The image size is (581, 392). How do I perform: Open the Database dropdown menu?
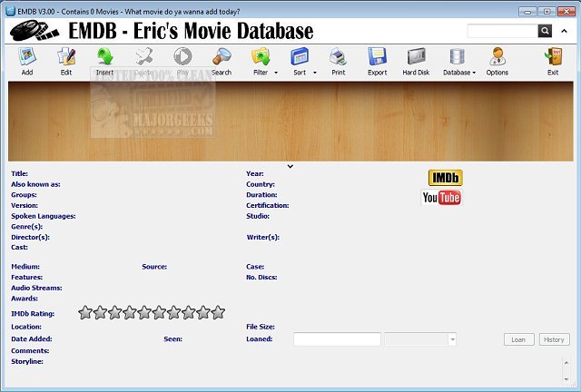[x=459, y=61]
